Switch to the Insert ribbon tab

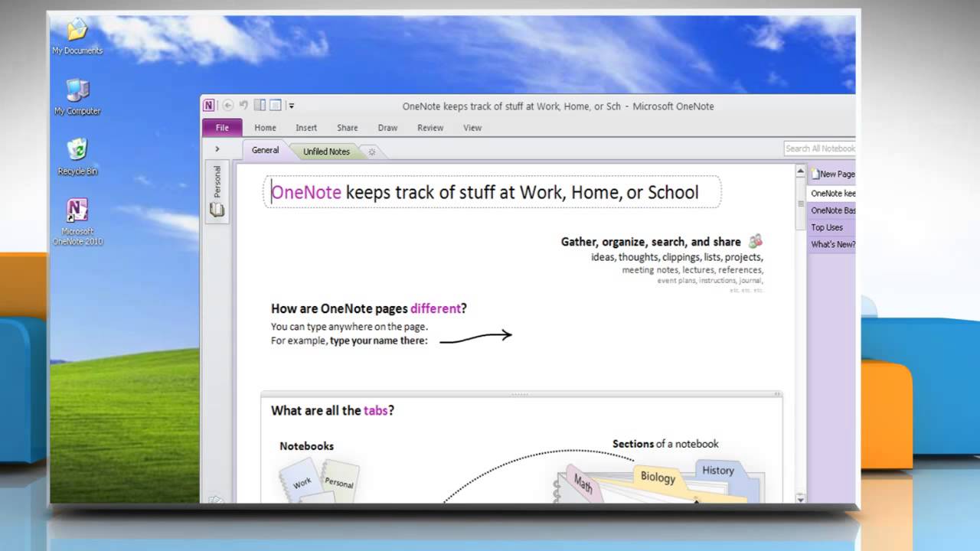tap(306, 128)
